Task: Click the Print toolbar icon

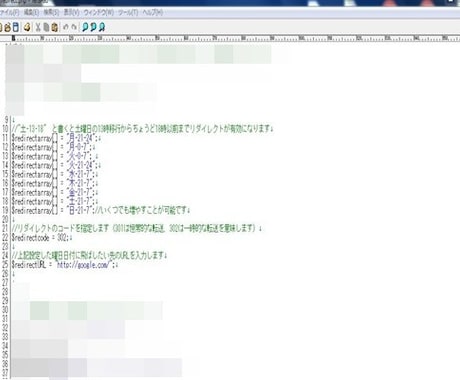Action: point(27,27)
